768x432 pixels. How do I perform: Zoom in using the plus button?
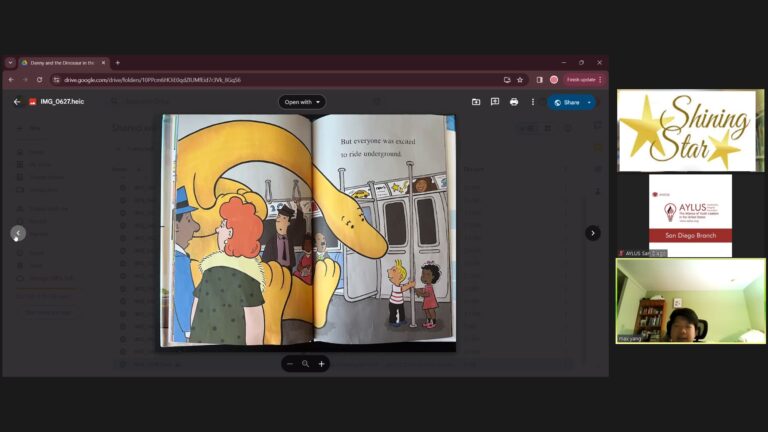(x=321, y=364)
